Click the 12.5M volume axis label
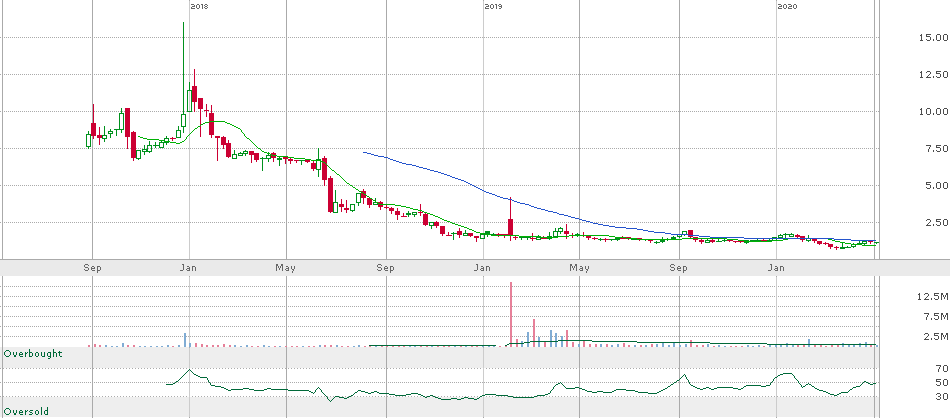Image resolution: width=950 pixels, height=418 pixels. coord(932,296)
